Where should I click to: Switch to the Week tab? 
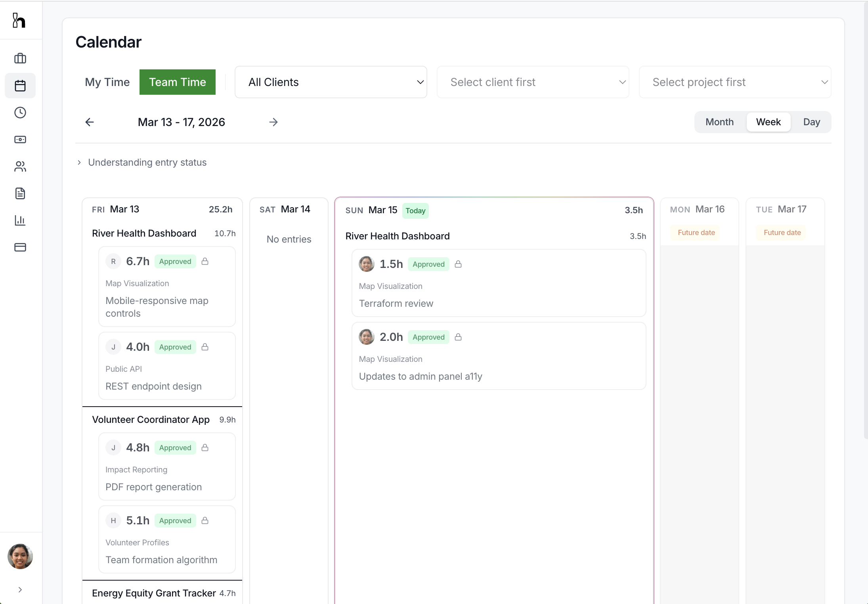[768, 122]
